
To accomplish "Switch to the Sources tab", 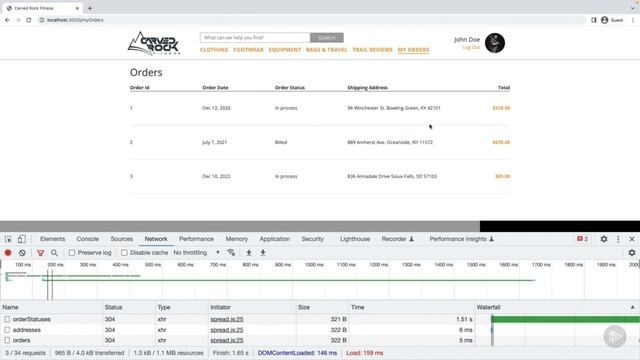I will (122, 239).
